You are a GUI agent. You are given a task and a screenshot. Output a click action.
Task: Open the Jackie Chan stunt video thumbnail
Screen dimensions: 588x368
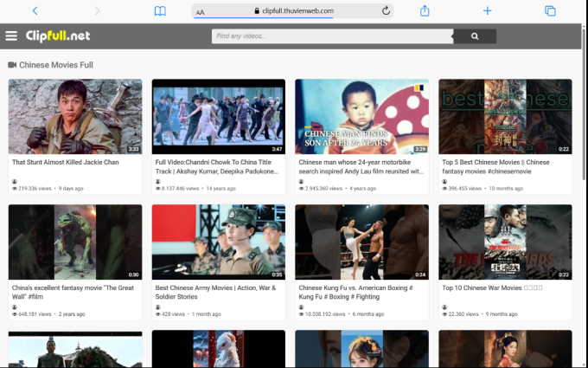tap(75, 116)
